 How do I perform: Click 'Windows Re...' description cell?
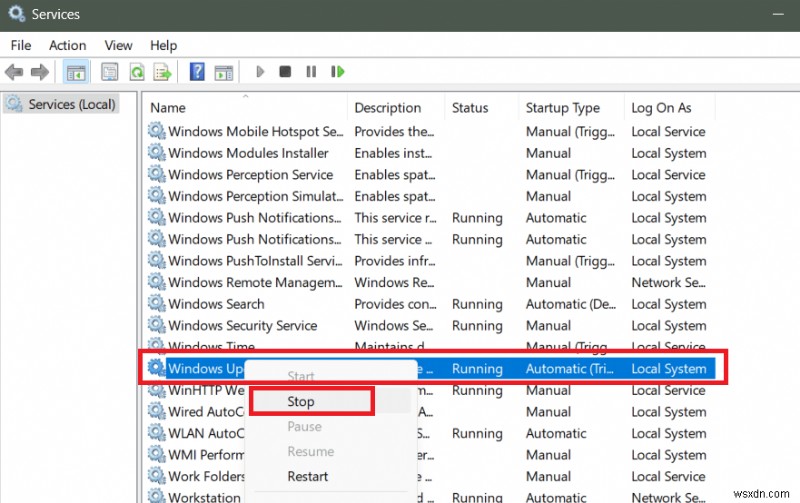(394, 282)
